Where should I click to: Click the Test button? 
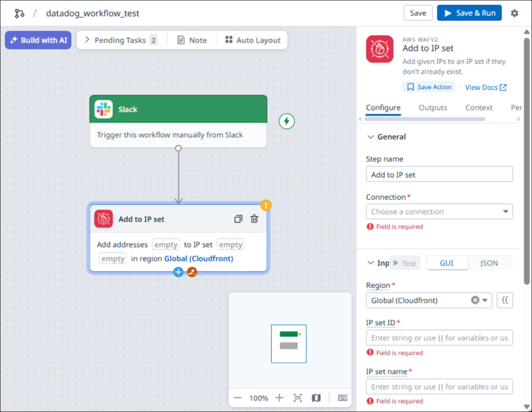[404, 263]
